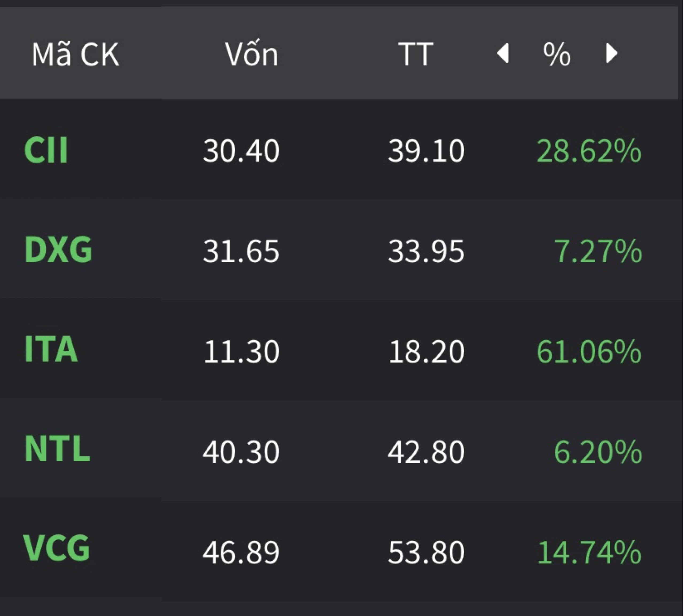Sort by the Mã CK column header
This screenshot has width=684, height=616.
coord(75,54)
